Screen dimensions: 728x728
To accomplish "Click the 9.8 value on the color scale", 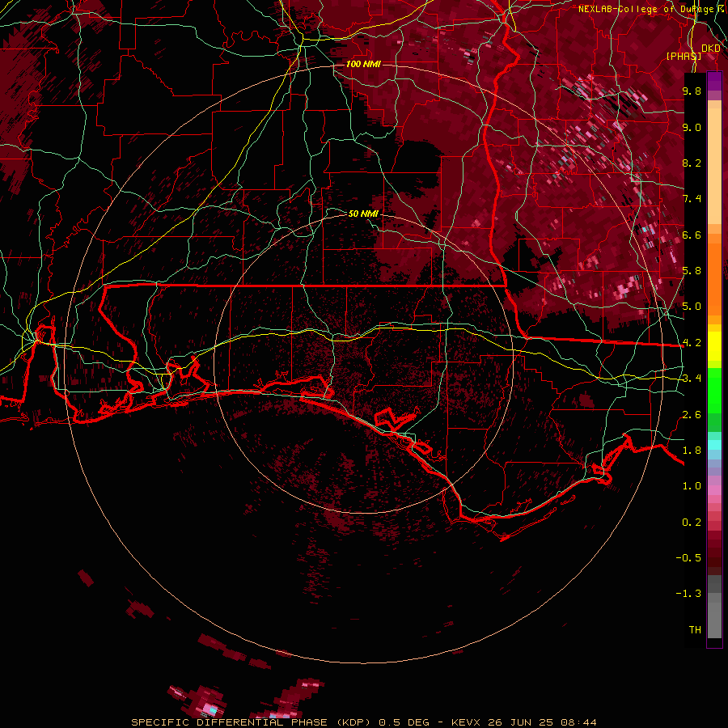I will pyautogui.click(x=692, y=91).
